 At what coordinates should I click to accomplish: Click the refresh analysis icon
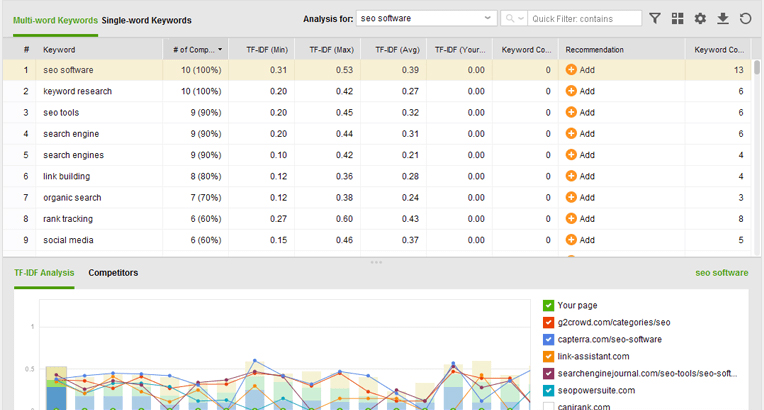tap(745, 18)
